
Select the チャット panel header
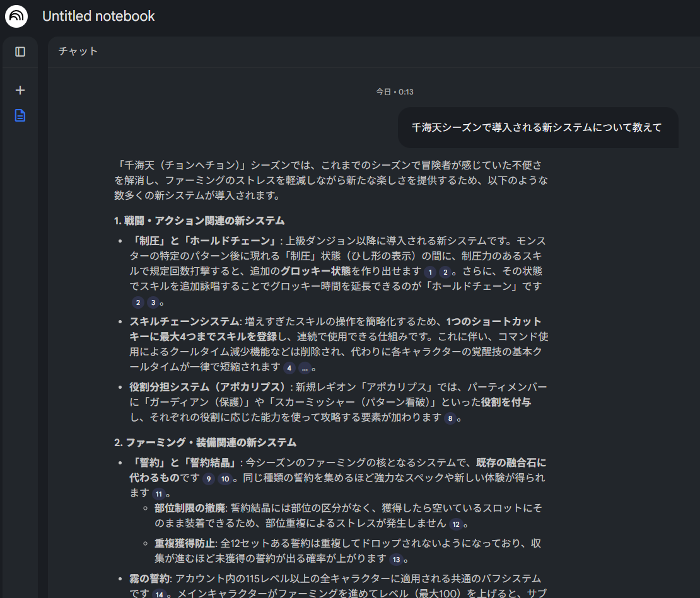78,52
